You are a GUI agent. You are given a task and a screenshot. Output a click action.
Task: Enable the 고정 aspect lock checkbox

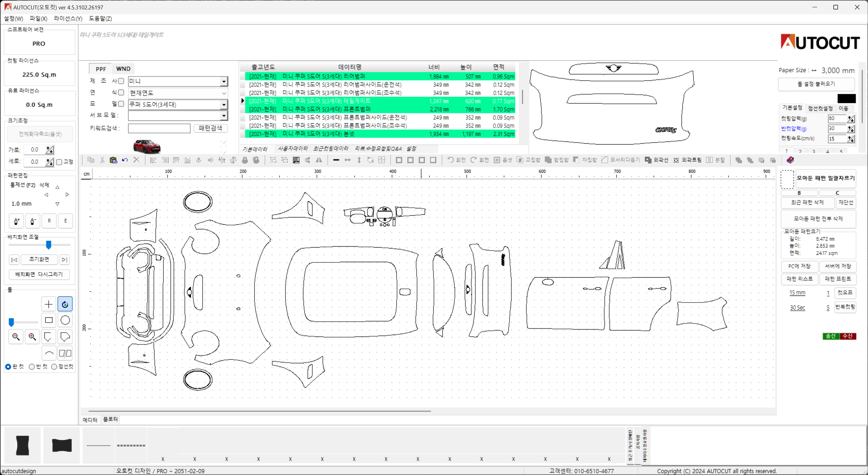pyautogui.click(x=59, y=162)
